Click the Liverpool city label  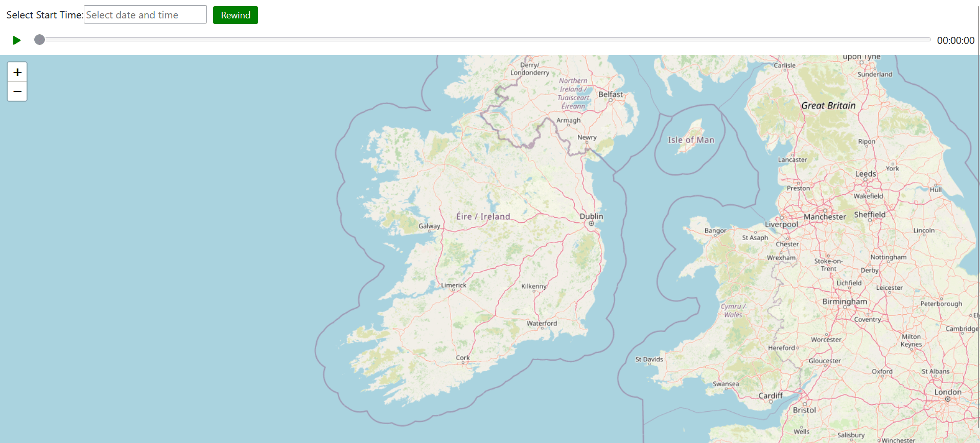(781, 224)
